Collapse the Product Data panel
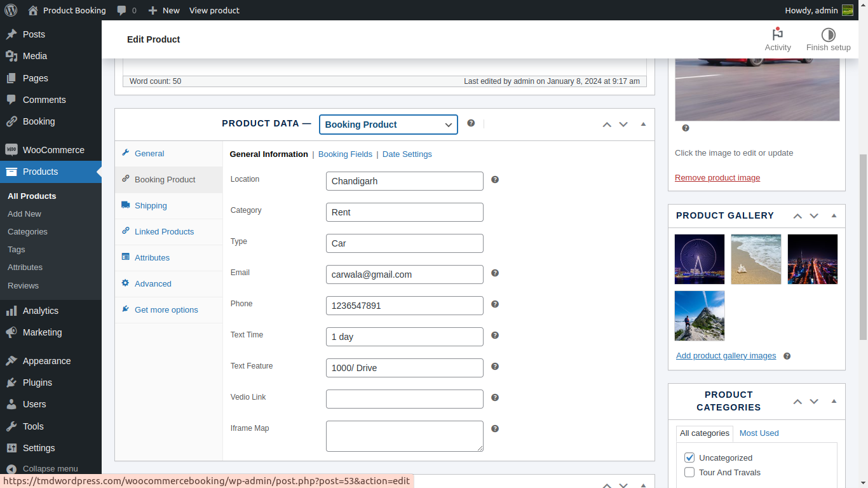 pyautogui.click(x=643, y=125)
